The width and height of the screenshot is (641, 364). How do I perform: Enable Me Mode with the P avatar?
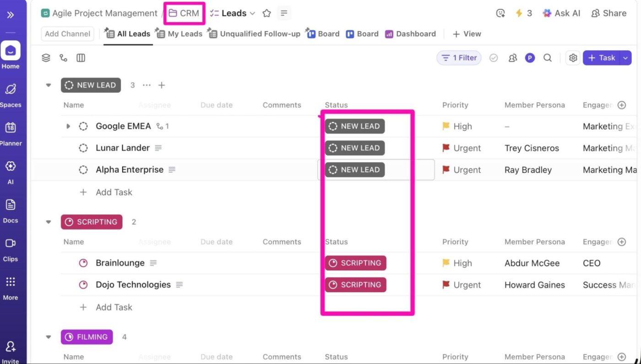530,58
